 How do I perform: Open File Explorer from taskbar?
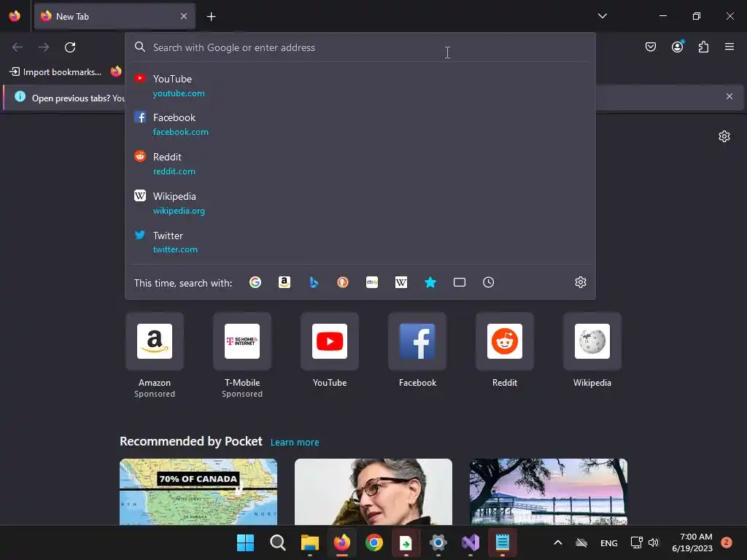(x=309, y=542)
